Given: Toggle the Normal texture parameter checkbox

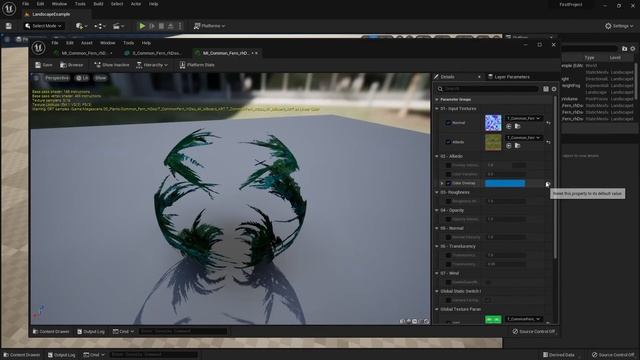Looking at the screenshot, I should pos(448,122).
